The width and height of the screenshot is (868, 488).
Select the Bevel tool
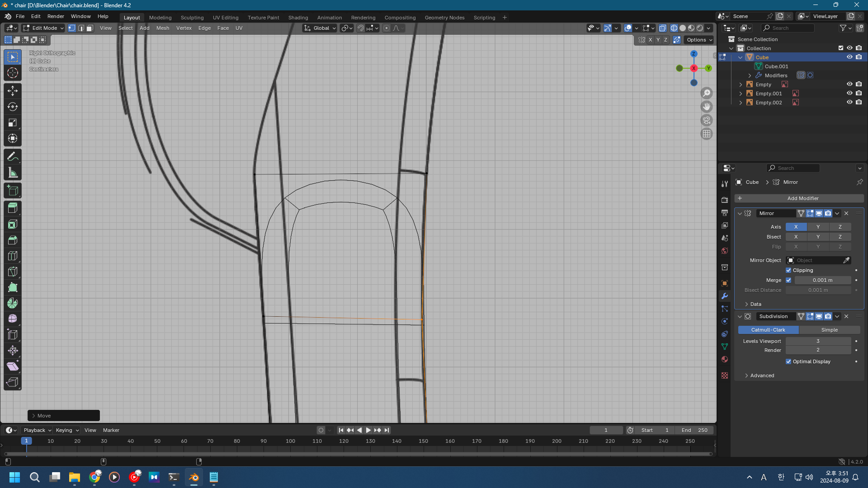coord(13,240)
